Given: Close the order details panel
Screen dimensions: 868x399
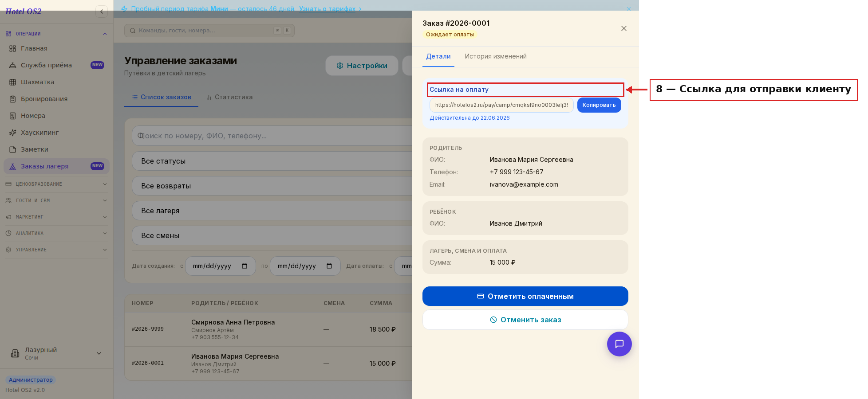Looking at the screenshot, I should point(623,28).
